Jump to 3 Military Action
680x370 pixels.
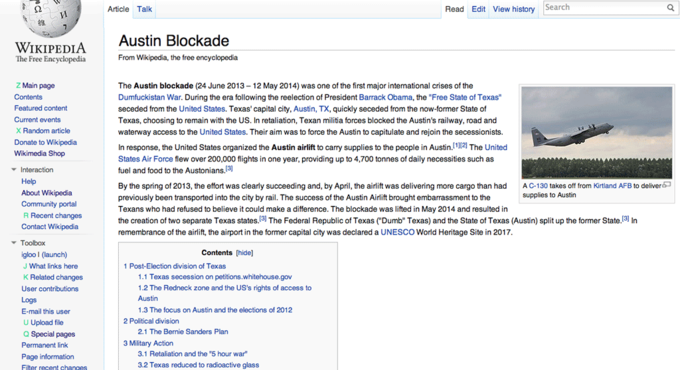[148, 343]
